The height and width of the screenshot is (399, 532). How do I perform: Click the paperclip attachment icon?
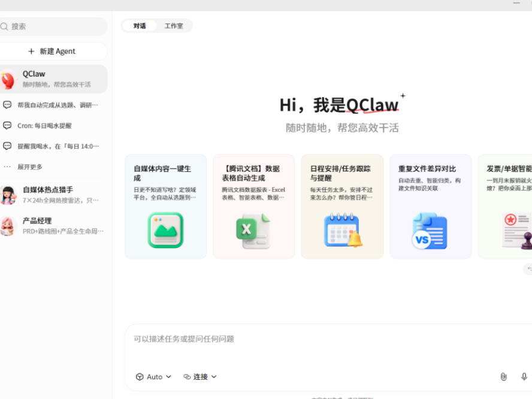click(504, 377)
